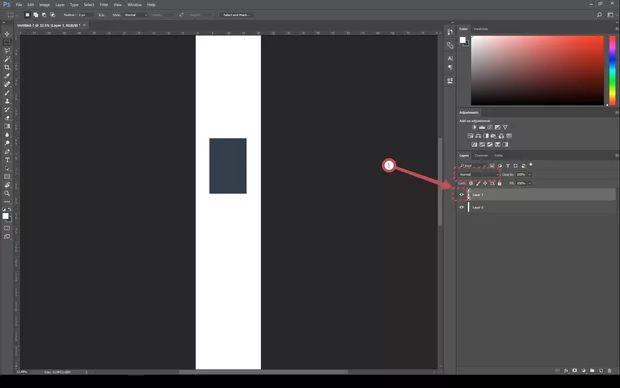620x388 pixels.
Task: Open the layer filter Kind dropdown
Action: pyautogui.click(x=473, y=166)
